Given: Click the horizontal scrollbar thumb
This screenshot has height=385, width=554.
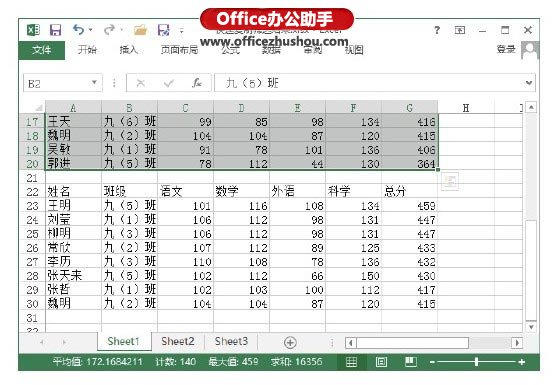Looking at the screenshot, I should (412, 343).
